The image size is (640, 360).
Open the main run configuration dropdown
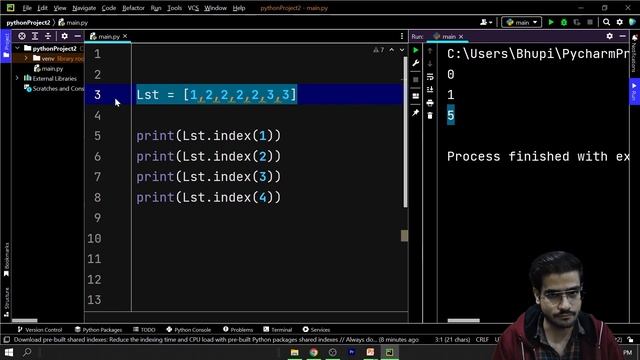click(x=522, y=22)
